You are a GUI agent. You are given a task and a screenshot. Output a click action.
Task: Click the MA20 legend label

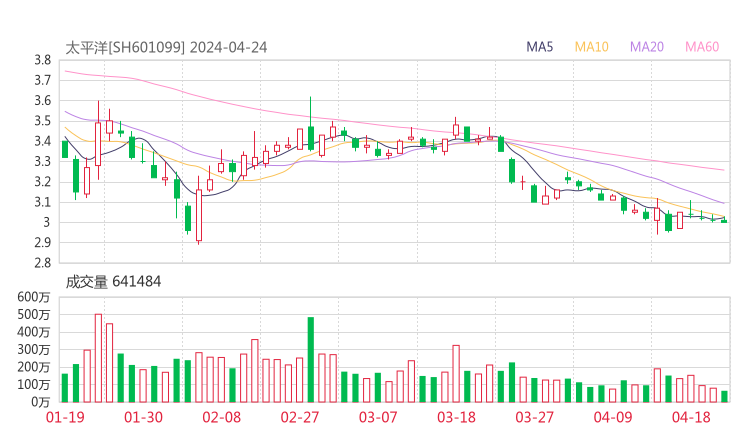[647, 47]
